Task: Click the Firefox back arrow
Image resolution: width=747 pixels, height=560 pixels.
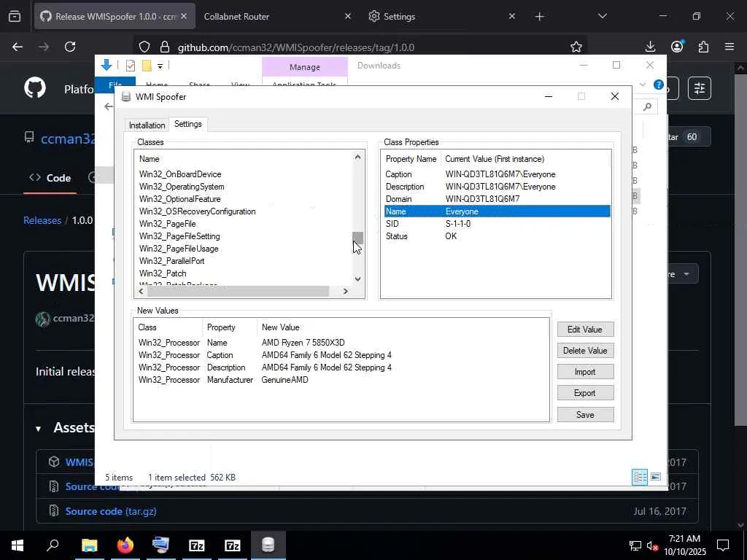Action: [x=18, y=47]
